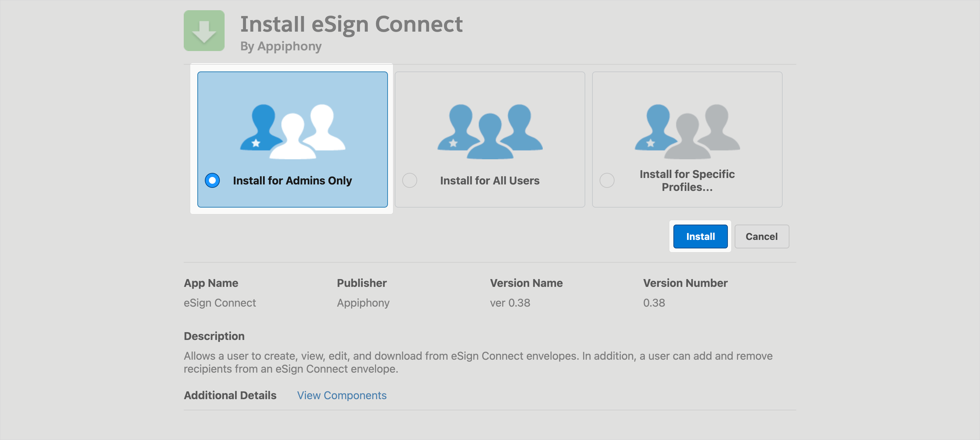This screenshot has height=440, width=980.
Task: Click the "By Appiphony" subtitle under the heading
Action: click(x=281, y=46)
